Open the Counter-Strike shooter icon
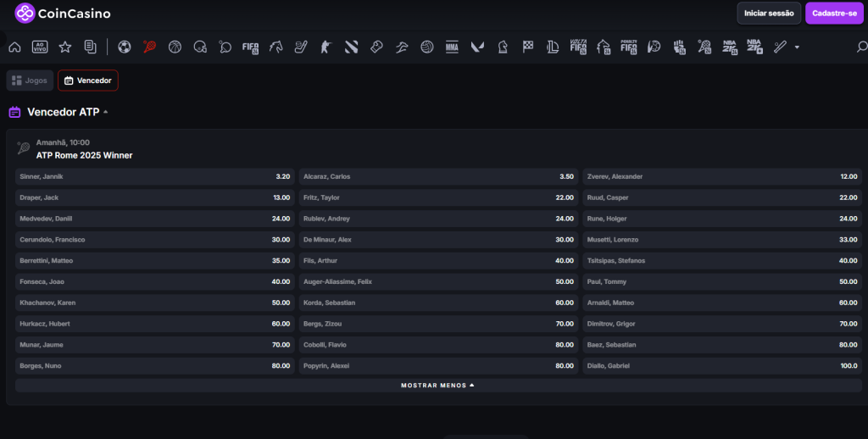The height and width of the screenshot is (439, 868). pyautogui.click(x=326, y=47)
